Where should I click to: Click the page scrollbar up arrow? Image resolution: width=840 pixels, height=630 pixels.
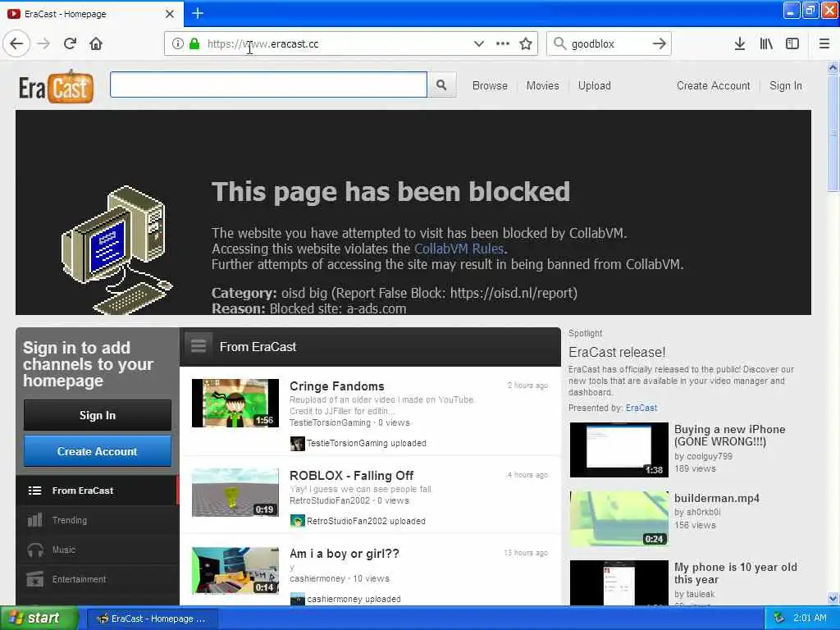(833, 67)
